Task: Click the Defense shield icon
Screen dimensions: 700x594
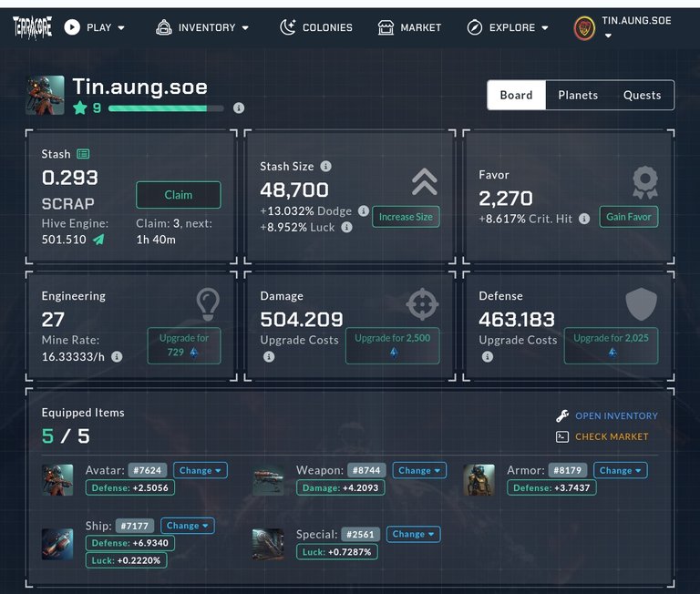Action: pyautogui.click(x=641, y=304)
